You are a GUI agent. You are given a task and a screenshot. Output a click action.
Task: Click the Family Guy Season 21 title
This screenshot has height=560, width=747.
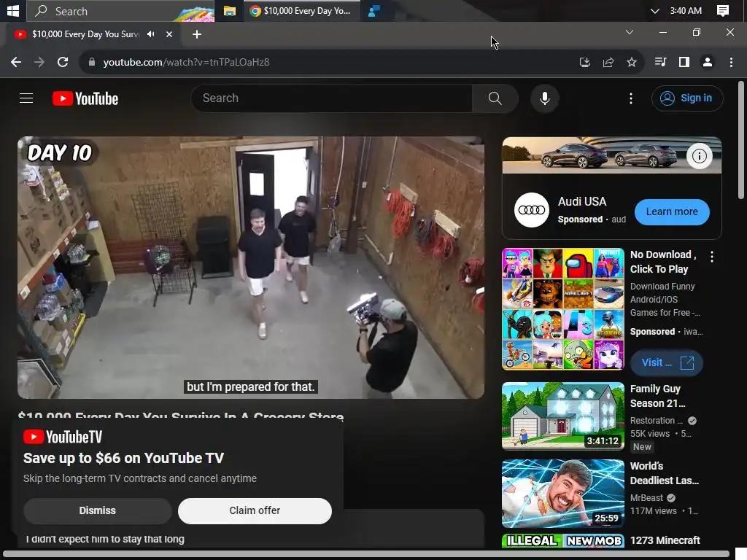point(657,396)
